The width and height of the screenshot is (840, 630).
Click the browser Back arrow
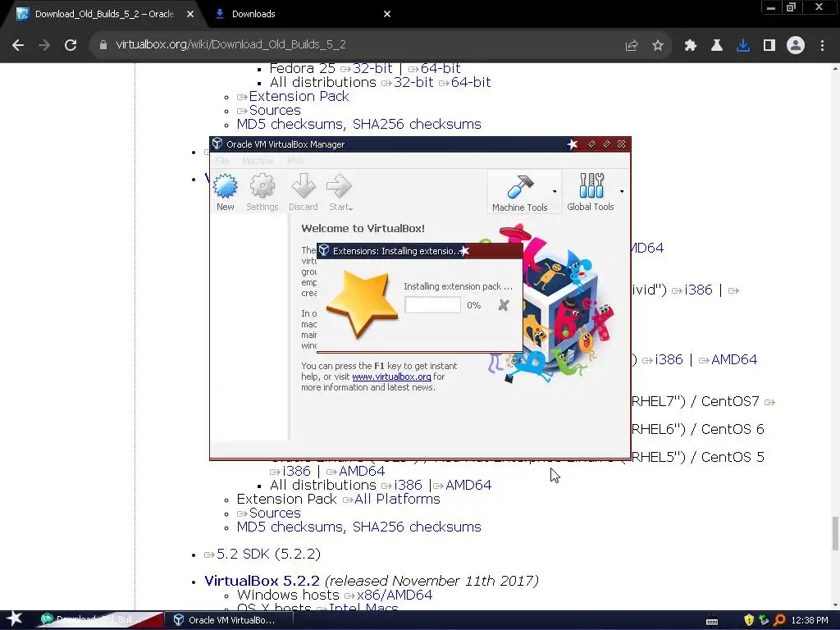18,45
